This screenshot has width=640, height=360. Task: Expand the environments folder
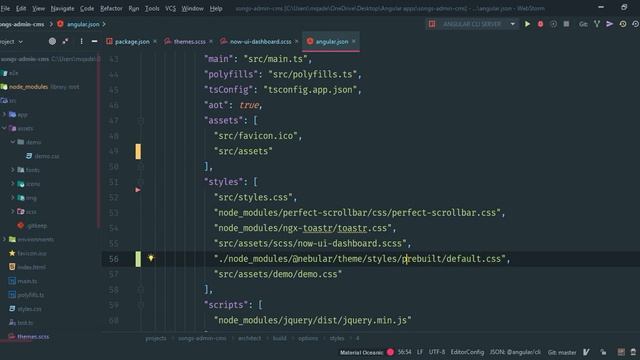click(x=4, y=239)
